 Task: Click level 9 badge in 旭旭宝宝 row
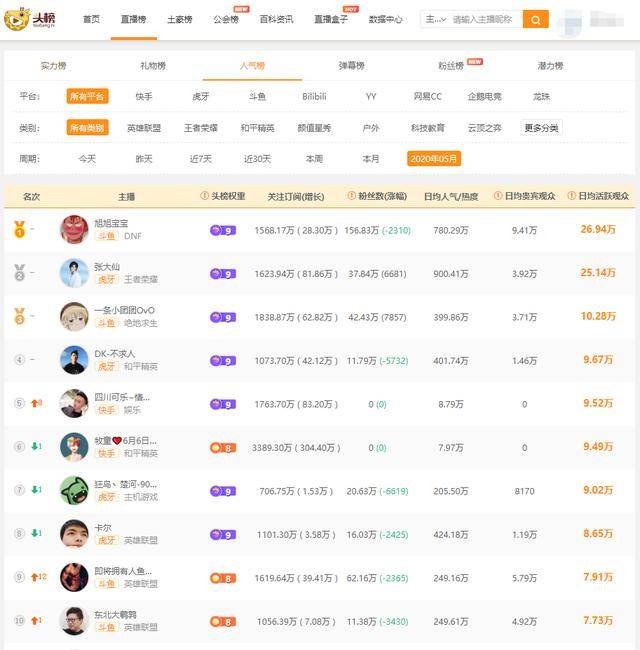223,230
